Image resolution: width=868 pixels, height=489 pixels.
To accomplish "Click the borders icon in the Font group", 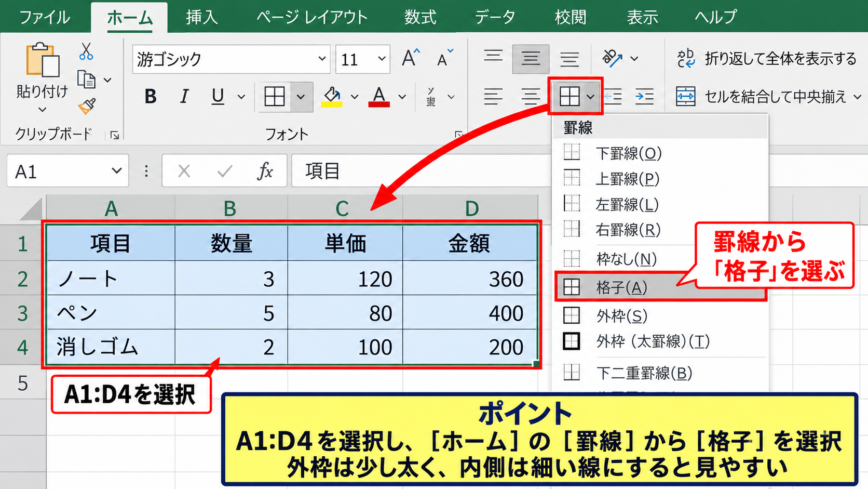I will [x=275, y=96].
